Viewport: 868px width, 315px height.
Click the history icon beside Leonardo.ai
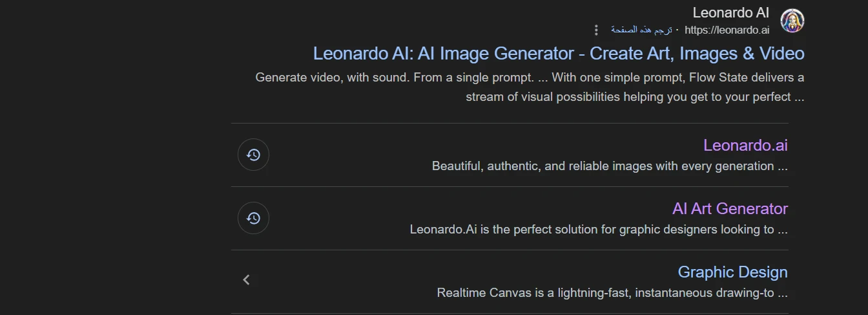pos(253,155)
